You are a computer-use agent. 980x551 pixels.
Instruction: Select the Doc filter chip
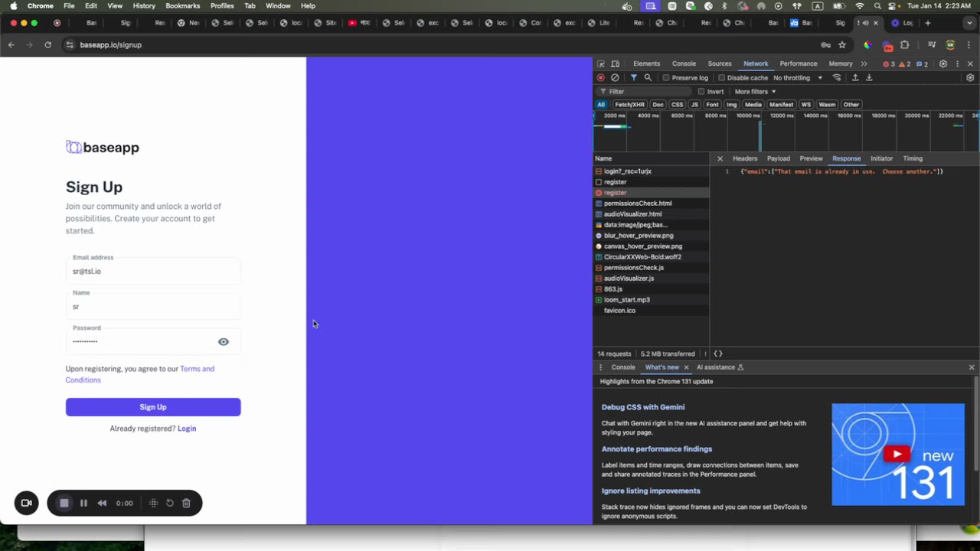point(658,105)
